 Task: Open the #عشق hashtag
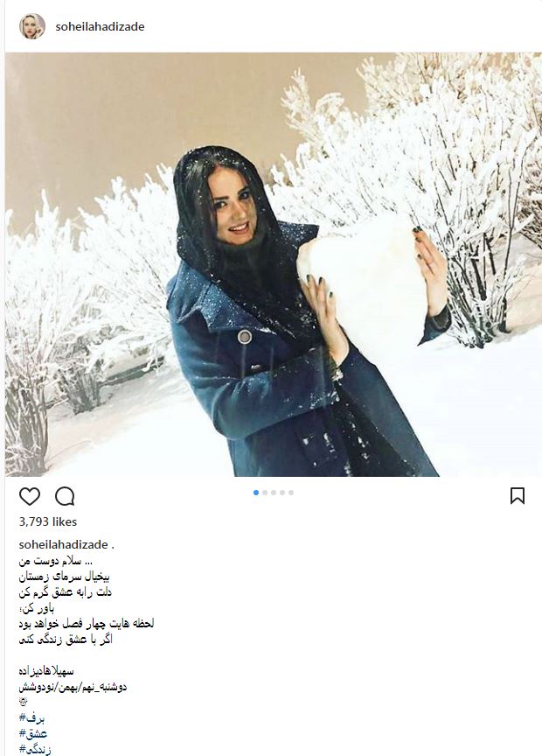tap(33, 734)
